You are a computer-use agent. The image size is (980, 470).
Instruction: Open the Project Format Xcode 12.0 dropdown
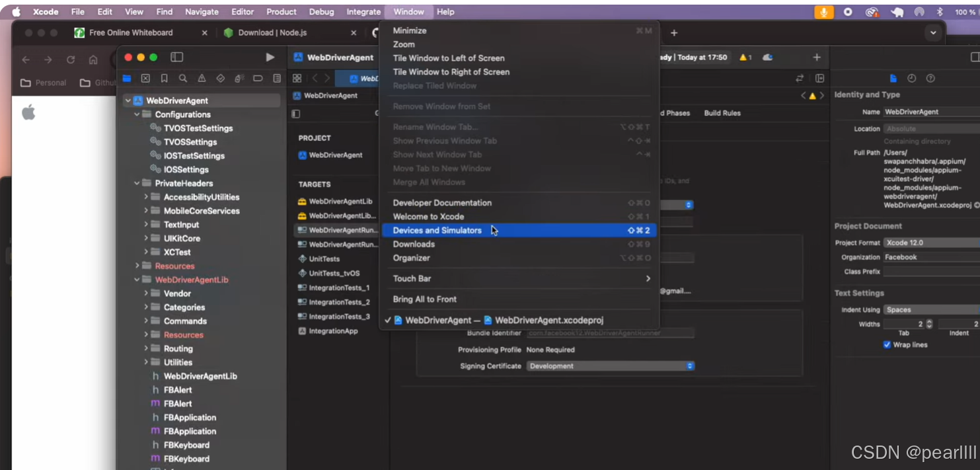pyautogui.click(x=932, y=243)
